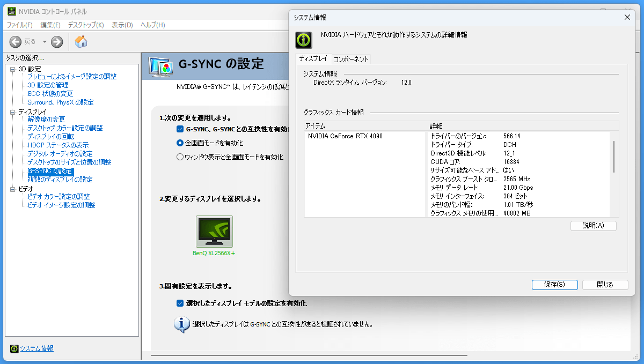Open デジタル オーディオの設定 tree item
The height and width of the screenshot is (364, 644).
point(60,154)
